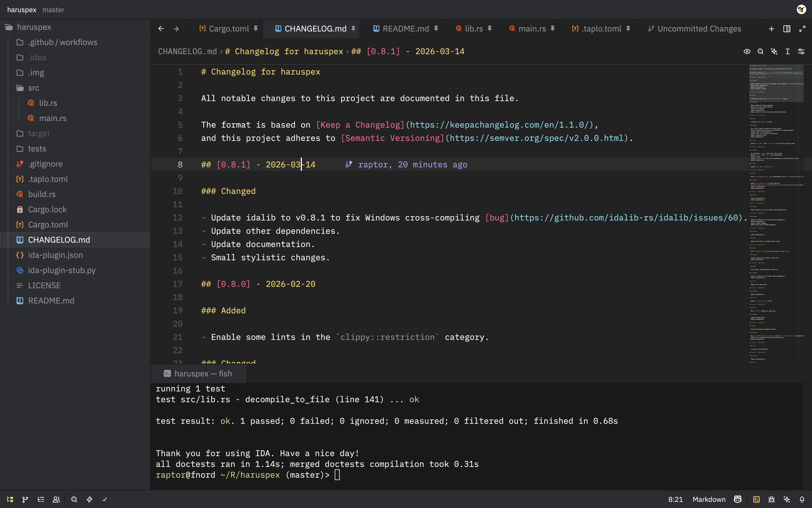Open the Uncommitted Changes tab
812x508 pixels.
(695, 29)
